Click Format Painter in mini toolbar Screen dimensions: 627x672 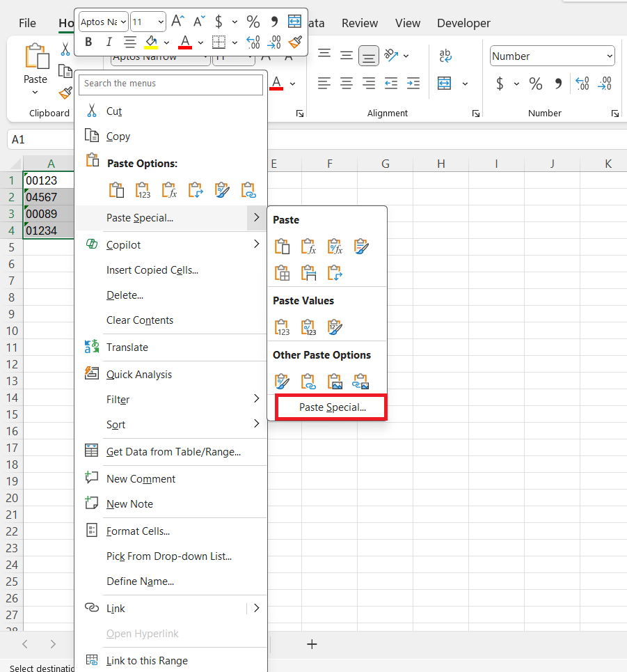click(295, 42)
